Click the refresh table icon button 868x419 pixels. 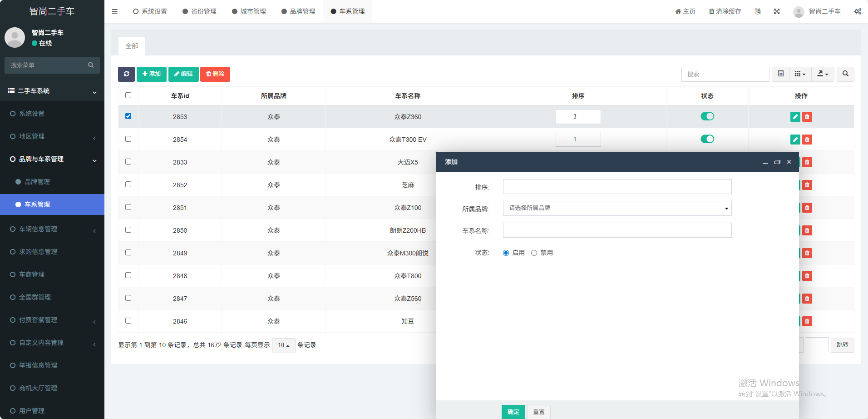[x=126, y=74]
